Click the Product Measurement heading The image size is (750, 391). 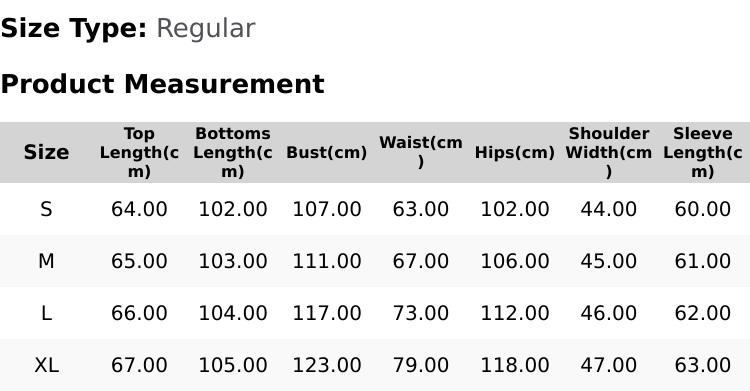[163, 84]
